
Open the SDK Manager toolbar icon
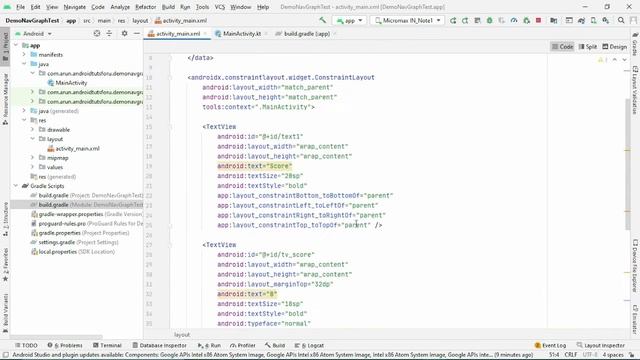[606, 20]
